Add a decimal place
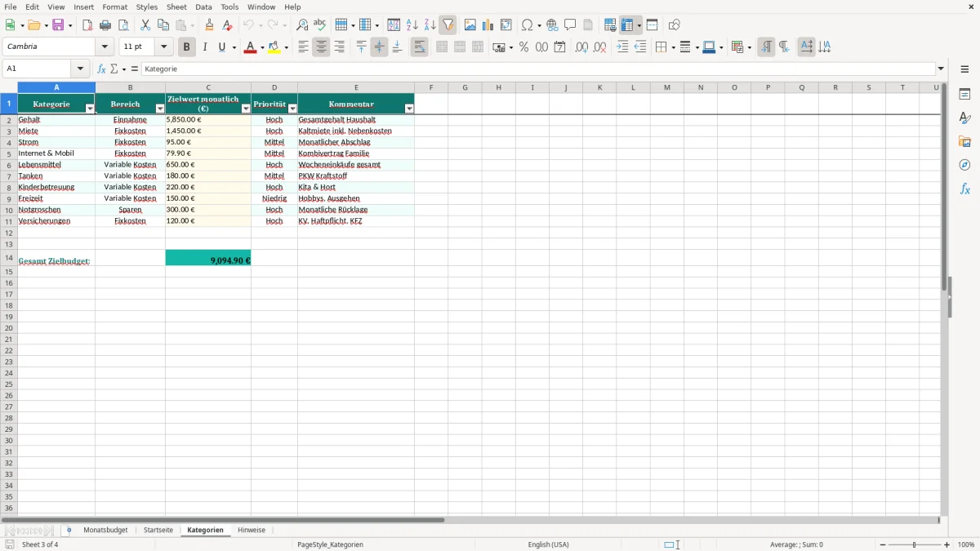 click(581, 47)
